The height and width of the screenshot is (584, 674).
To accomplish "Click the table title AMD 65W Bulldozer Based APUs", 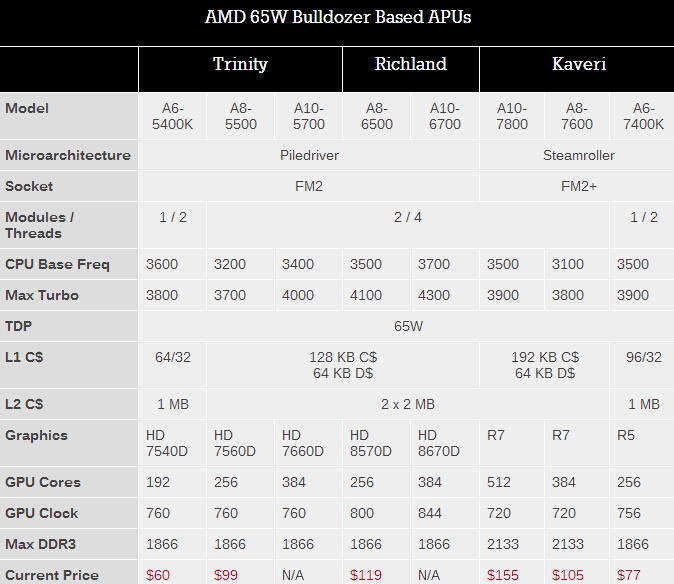I will (x=338, y=17).
